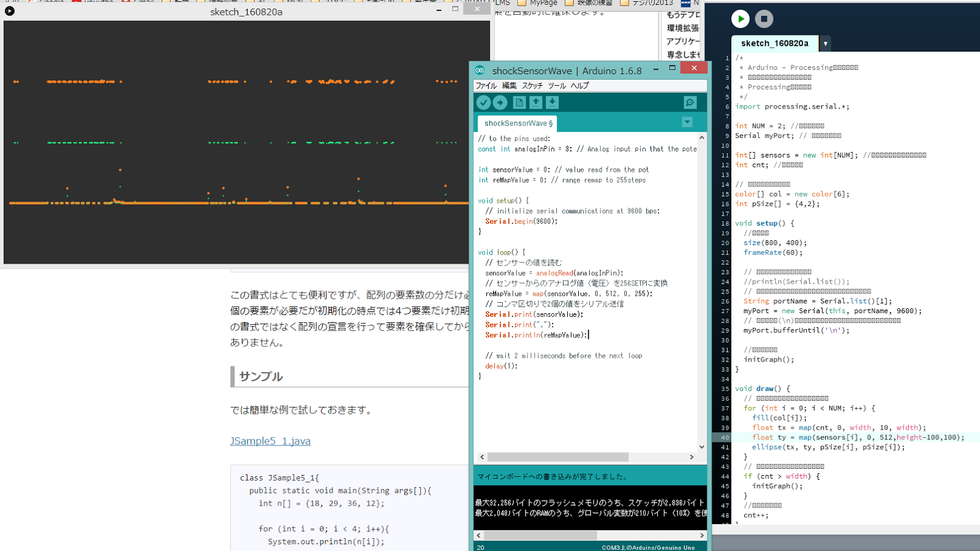Open the ヘルプ menu in Arduino
980x551 pixels.
tap(579, 86)
